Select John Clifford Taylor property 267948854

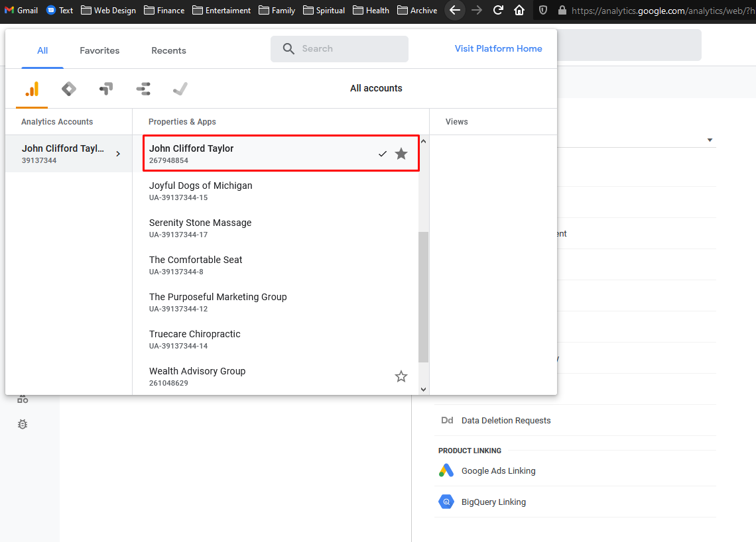(281, 153)
